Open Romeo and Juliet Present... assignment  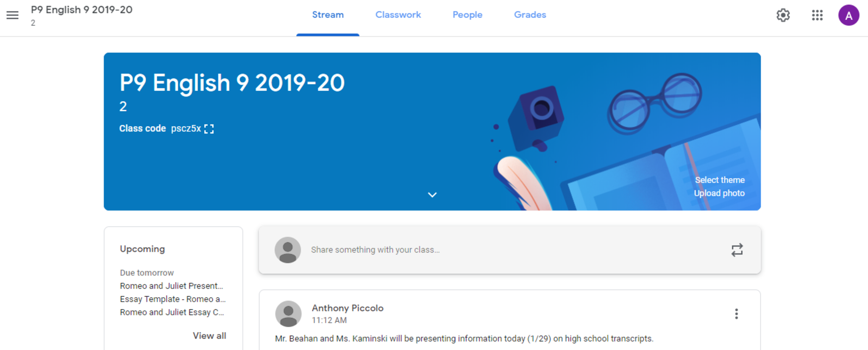[171, 286]
